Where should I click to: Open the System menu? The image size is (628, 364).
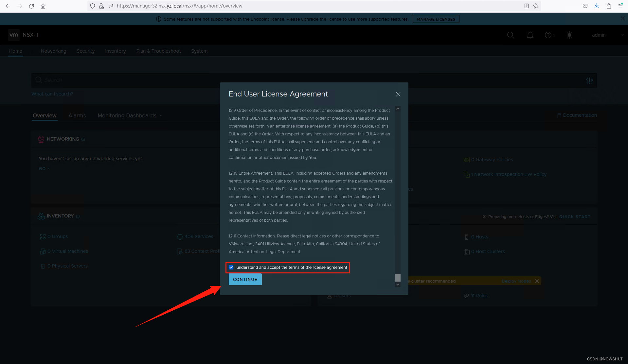point(199,51)
